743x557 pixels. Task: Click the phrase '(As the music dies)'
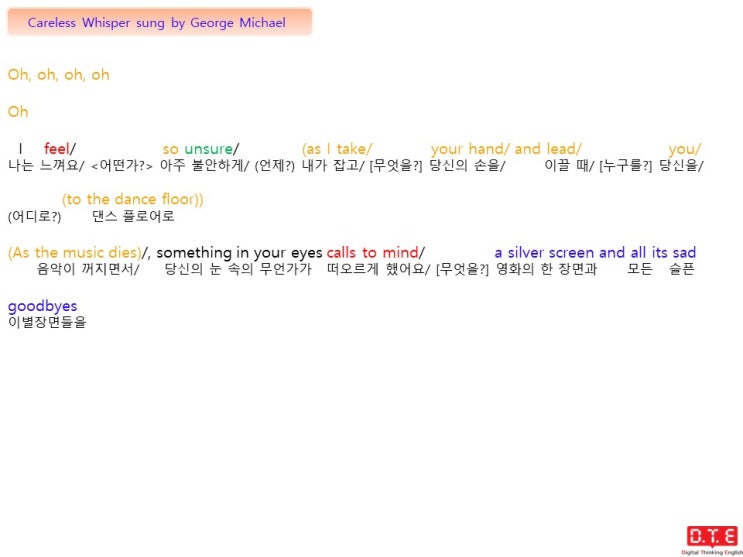coord(75,253)
